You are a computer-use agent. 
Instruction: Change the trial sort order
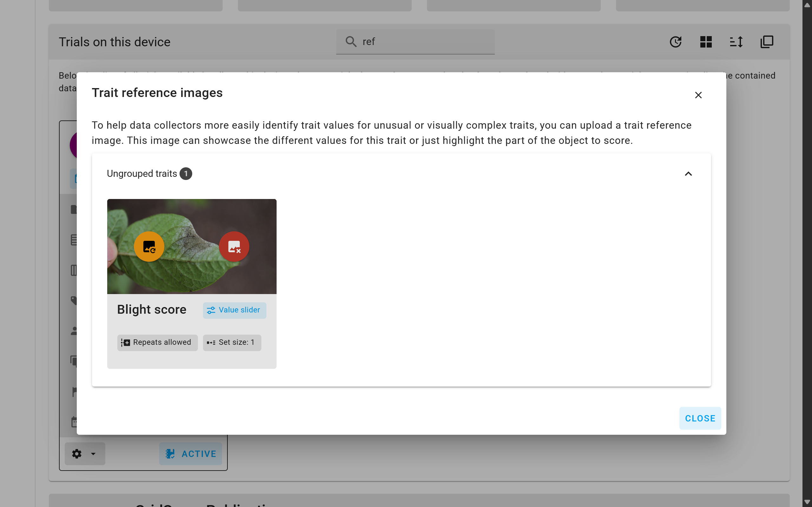(736, 42)
